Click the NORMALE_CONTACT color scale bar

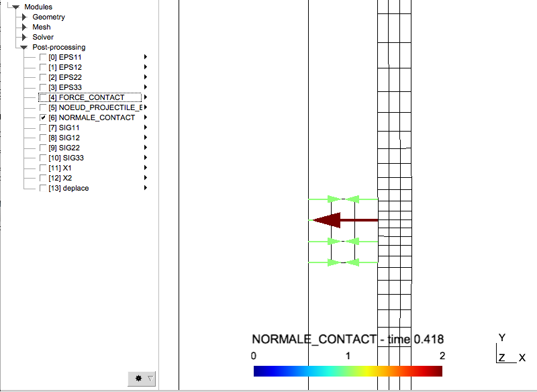pos(348,371)
